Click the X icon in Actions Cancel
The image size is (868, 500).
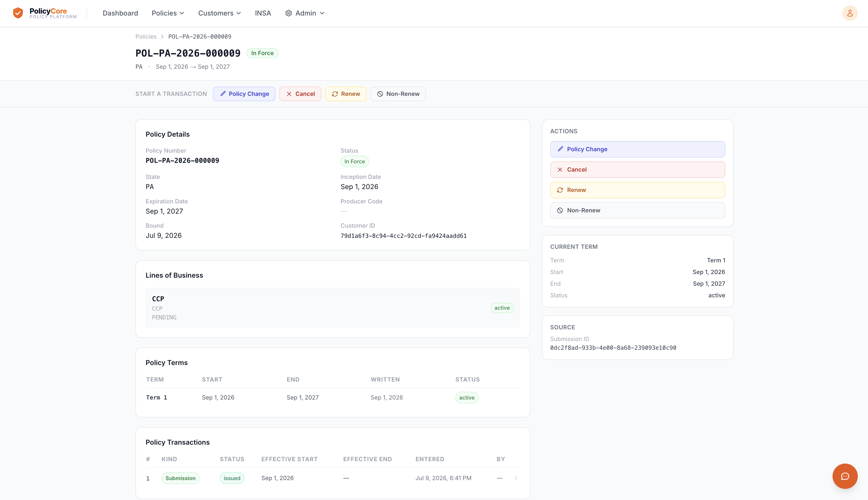(560, 170)
